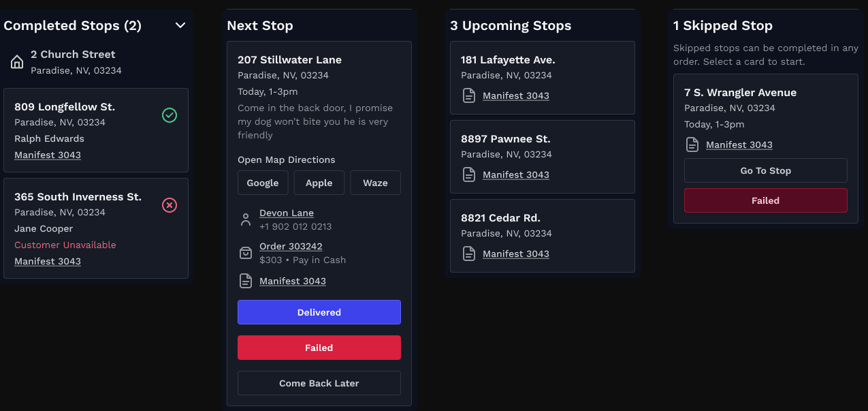
Task: Click the person icon next to Devon Lane
Action: coord(246,219)
